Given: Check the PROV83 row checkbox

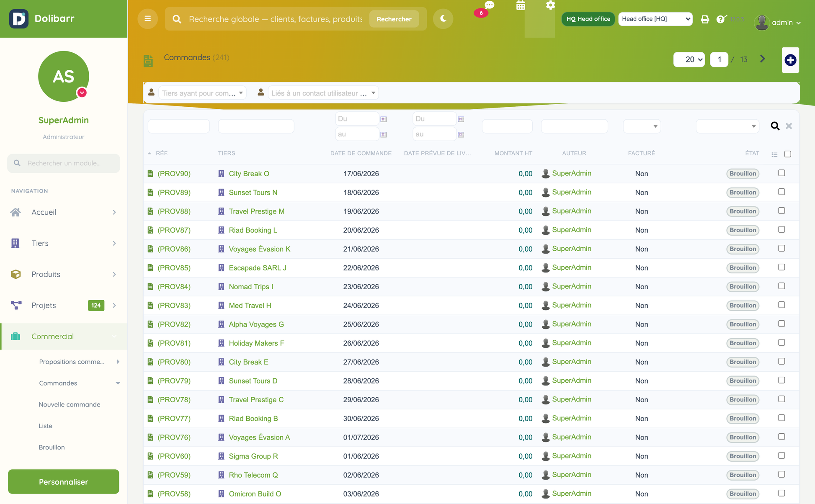Looking at the screenshot, I should coord(781,305).
